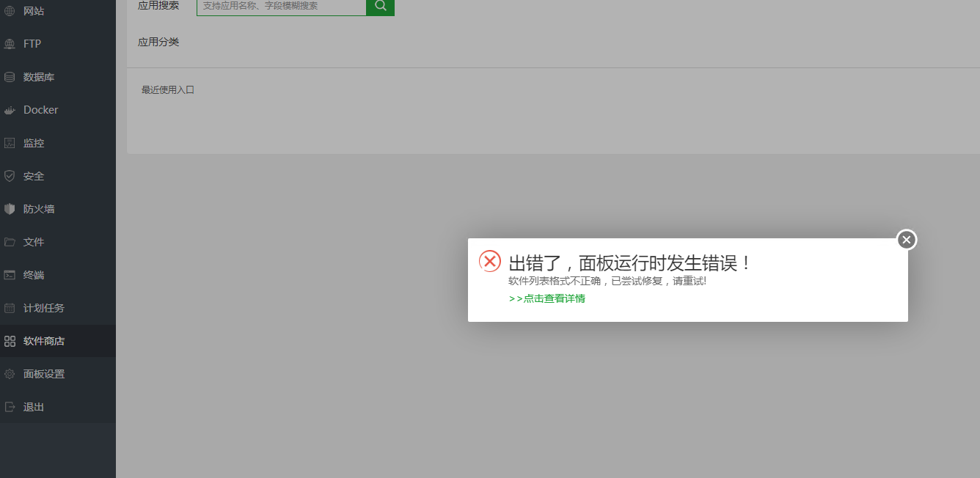Open the 文件 file manager
The height and width of the screenshot is (478, 980).
point(34,241)
